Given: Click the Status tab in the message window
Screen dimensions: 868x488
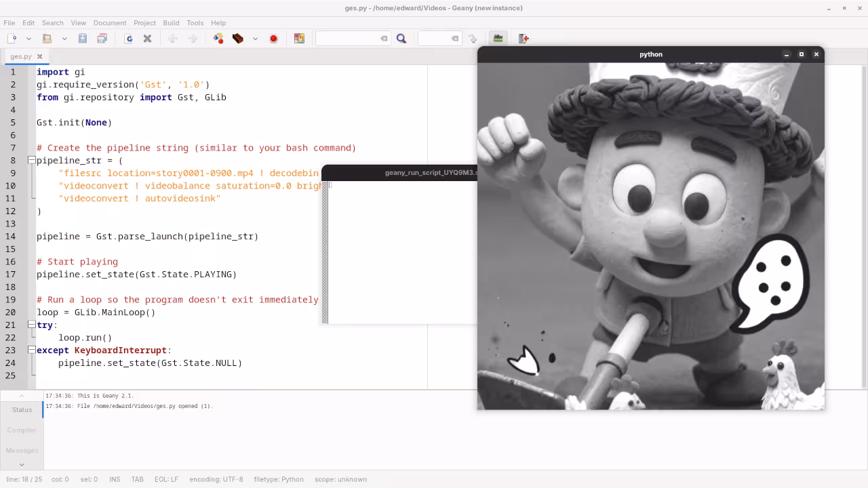Looking at the screenshot, I should (x=21, y=409).
